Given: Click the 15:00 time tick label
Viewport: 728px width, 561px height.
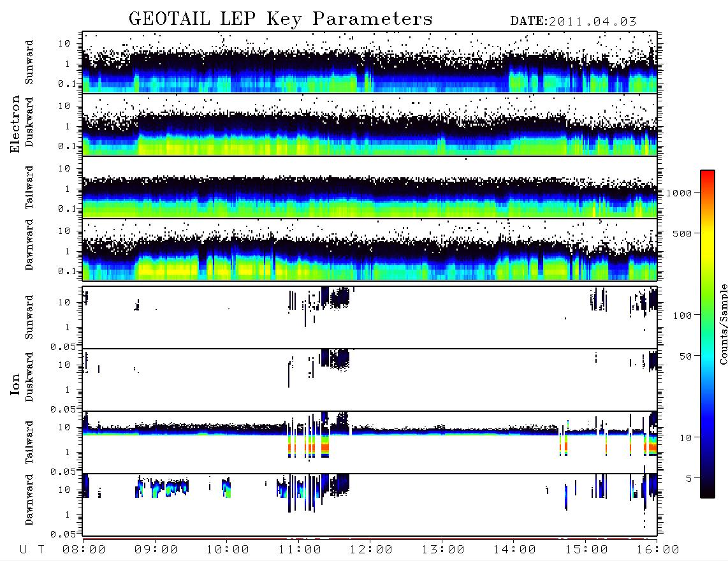Looking at the screenshot, I should coord(586,550).
